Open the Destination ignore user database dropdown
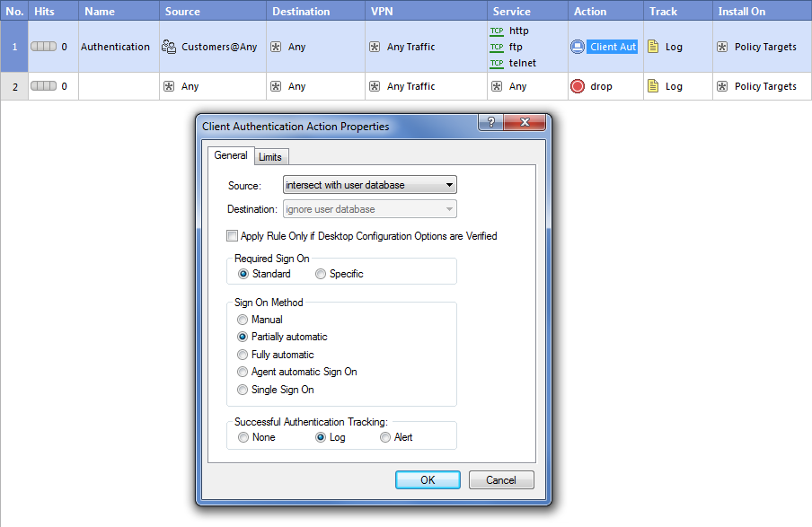Screen dimensions: 812x527 369,209
